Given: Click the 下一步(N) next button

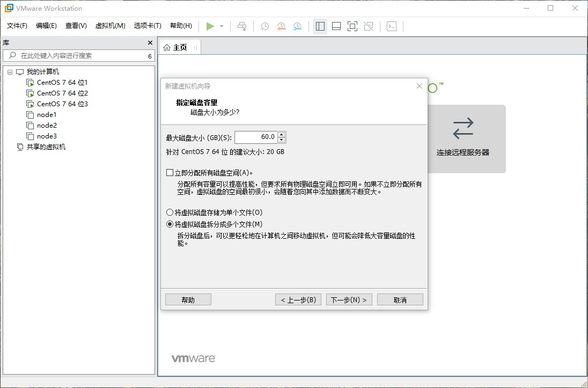Looking at the screenshot, I should (349, 300).
